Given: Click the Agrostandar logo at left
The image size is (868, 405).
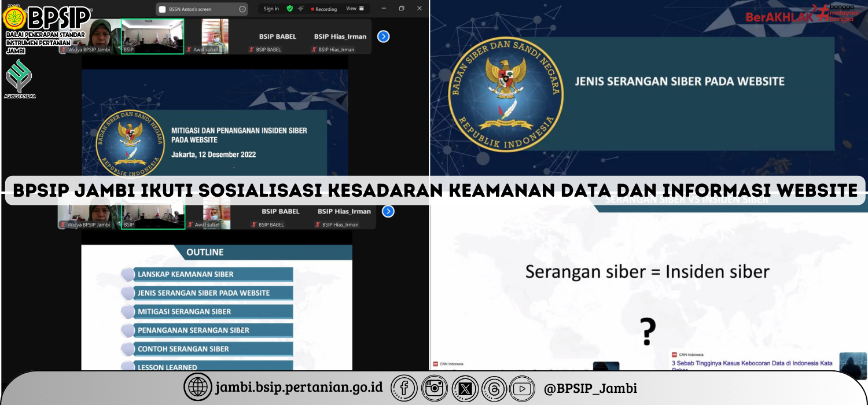Looking at the screenshot, I should click(20, 79).
